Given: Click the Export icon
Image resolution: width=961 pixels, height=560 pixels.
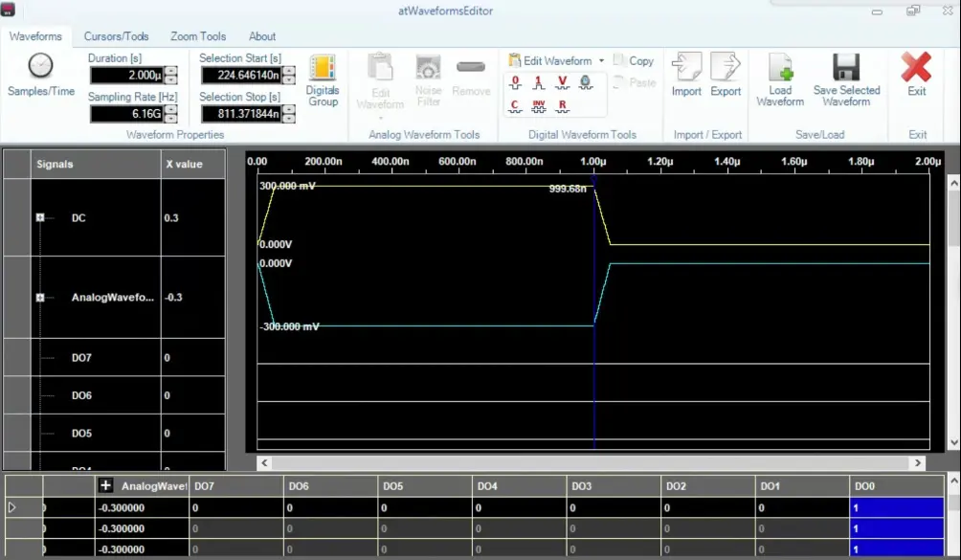Looking at the screenshot, I should (x=726, y=66).
